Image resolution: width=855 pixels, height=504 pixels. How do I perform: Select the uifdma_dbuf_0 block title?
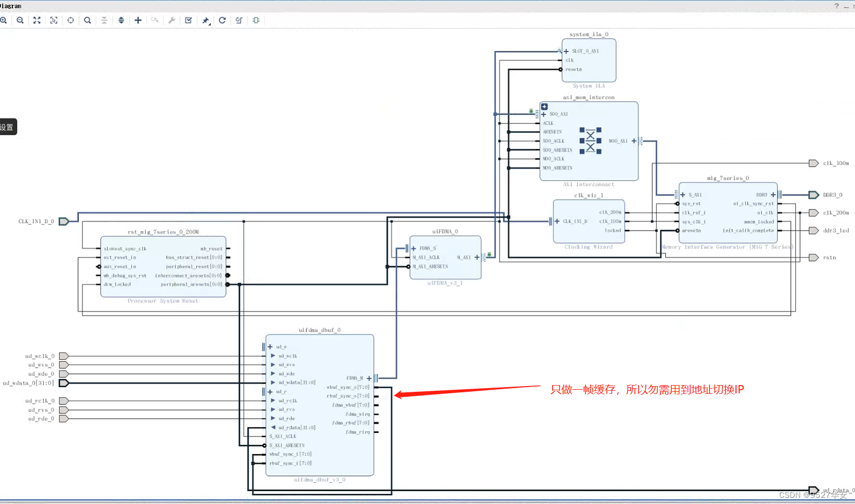click(320, 330)
